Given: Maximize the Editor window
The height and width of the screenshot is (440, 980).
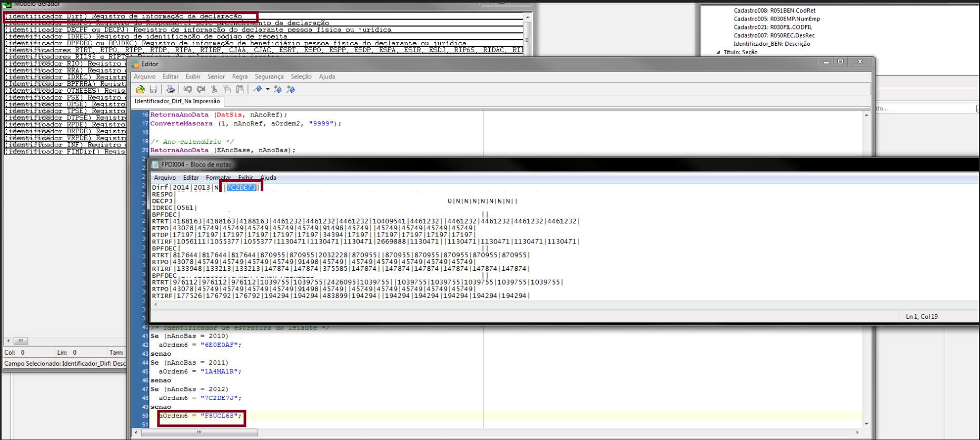Looking at the screenshot, I should pos(840,62).
